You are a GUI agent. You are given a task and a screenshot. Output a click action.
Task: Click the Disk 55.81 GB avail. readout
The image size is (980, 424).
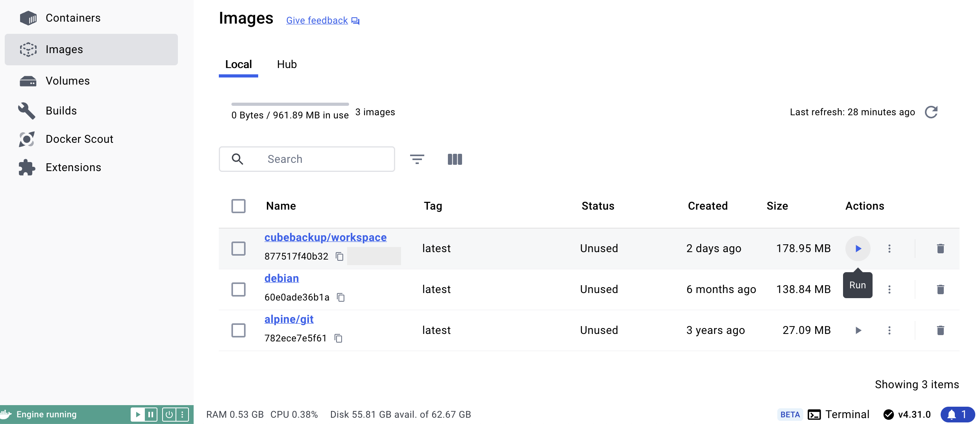401,415
